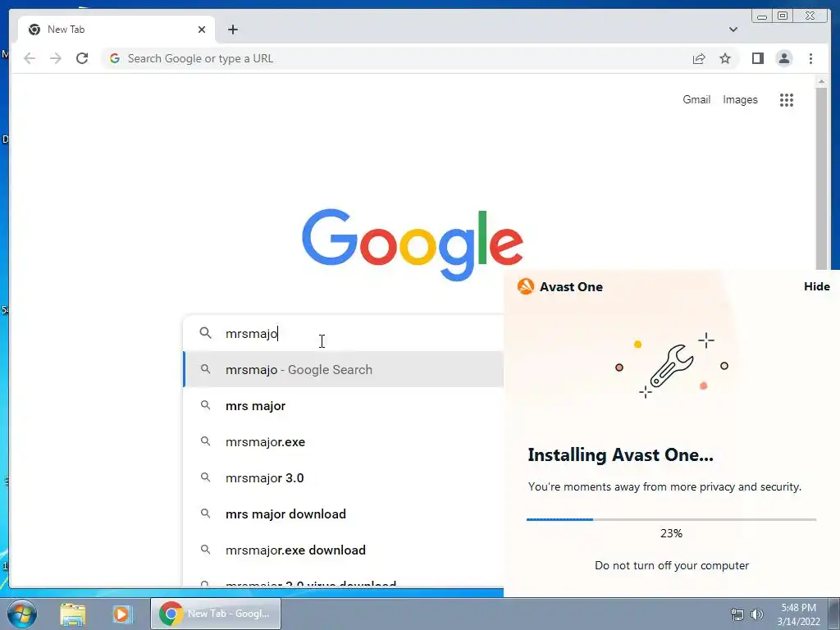
Task: Open the Windows Start menu
Action: 21,614
